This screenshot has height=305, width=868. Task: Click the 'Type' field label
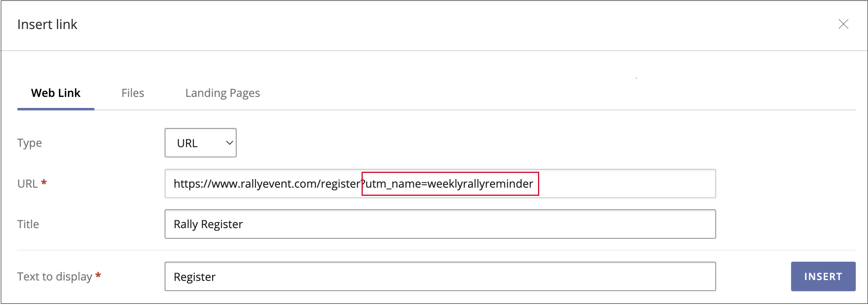point(29,143)
